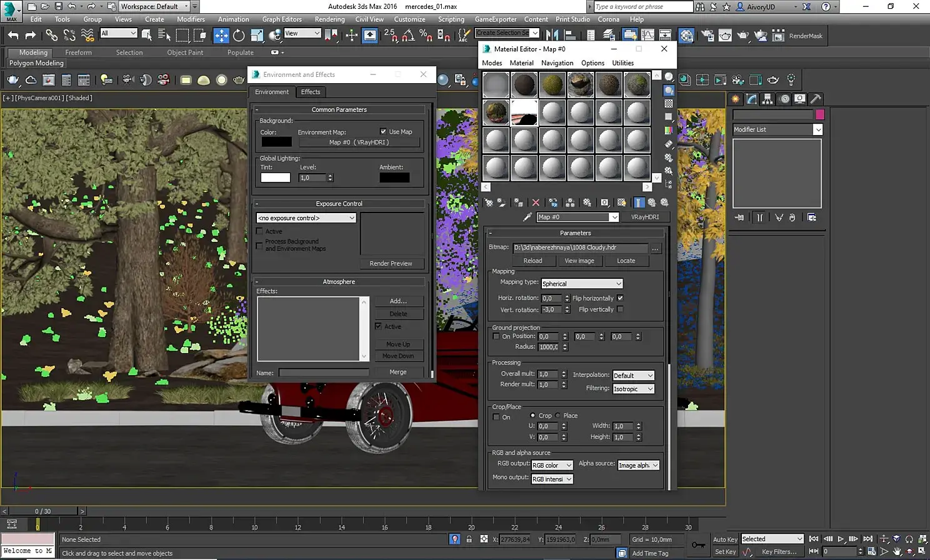The height and width of the screenshot is (560, 930).
Task: Enable the Crop/Place On checkbox
Action: click(x=496, y=417)
